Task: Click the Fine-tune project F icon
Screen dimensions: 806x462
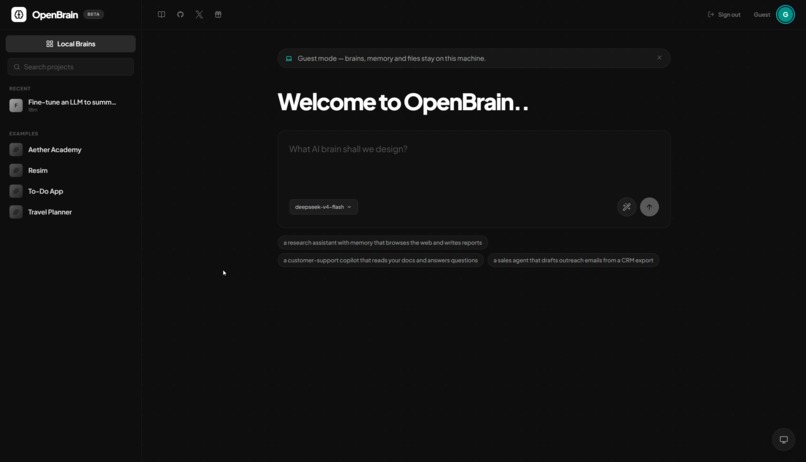Action: click(x=16, y=105)
